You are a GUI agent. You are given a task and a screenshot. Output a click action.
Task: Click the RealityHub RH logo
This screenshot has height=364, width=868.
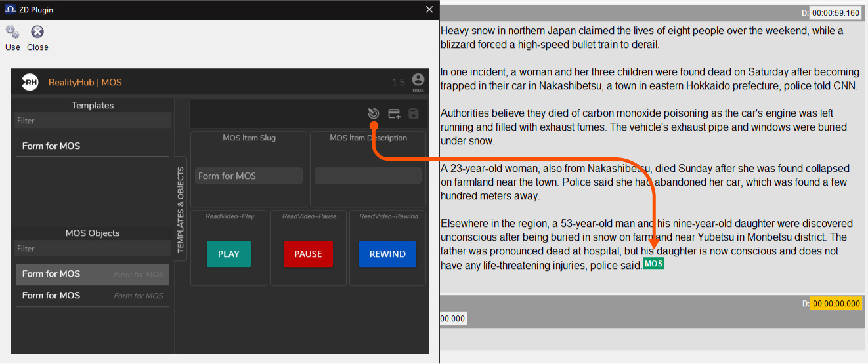pos(30,82)
